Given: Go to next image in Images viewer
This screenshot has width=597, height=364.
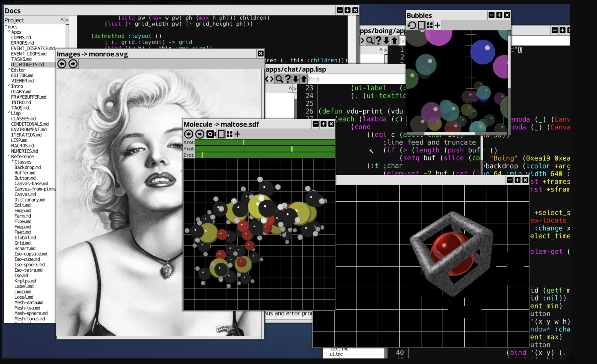Looking at the screenshot, I should [73, 64].
